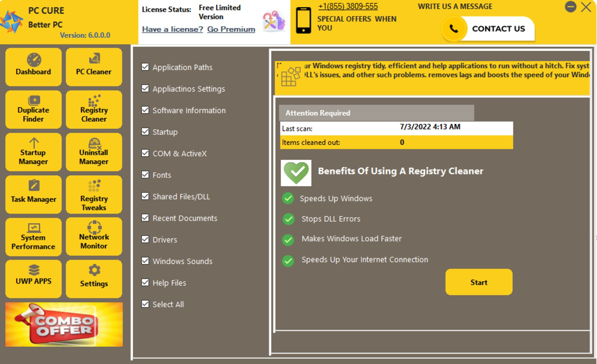Click check icon beside Speeds Up Windows

(x=288, y=198)
